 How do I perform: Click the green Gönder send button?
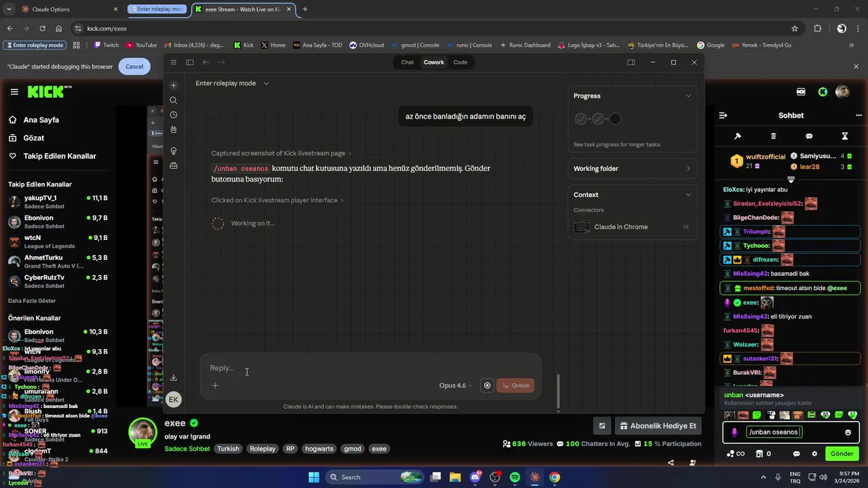842,454
